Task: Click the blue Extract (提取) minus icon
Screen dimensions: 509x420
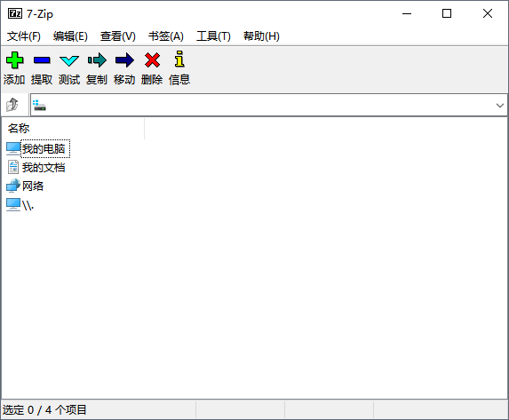Action: click(x=42, y=60)
